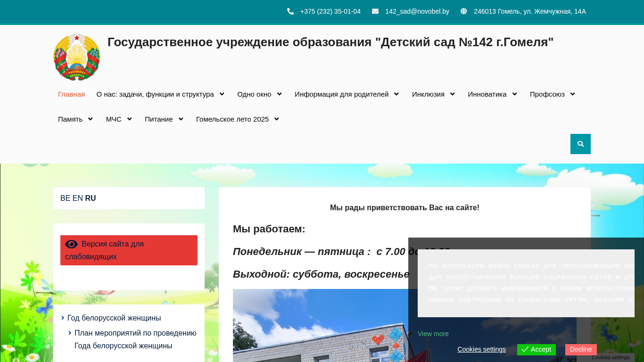Viewport: 644px width, 362px height.
Task: Switch site language to BE
Action: click(65, 198)
